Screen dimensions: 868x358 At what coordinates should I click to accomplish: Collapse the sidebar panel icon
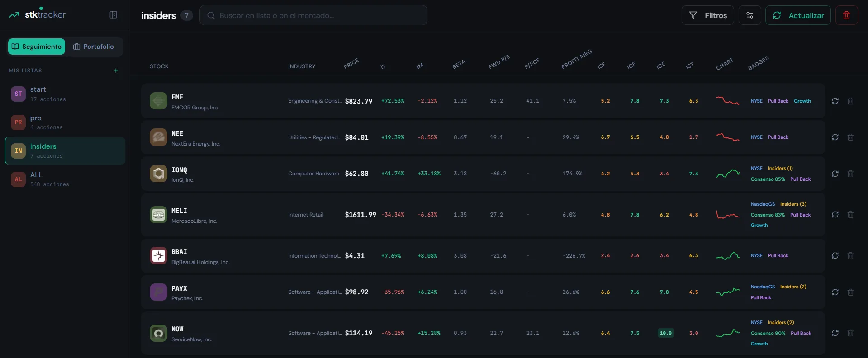coord(114,15)
